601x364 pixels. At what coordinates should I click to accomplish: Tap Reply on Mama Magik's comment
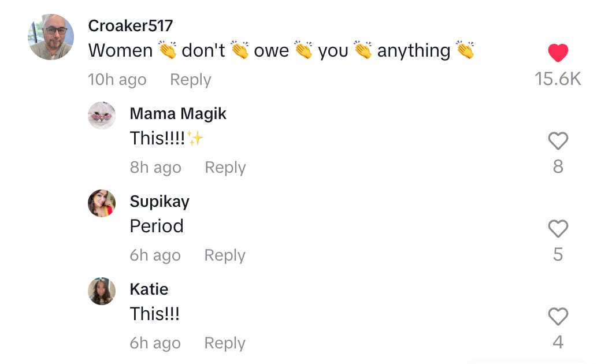pos(224,168)
